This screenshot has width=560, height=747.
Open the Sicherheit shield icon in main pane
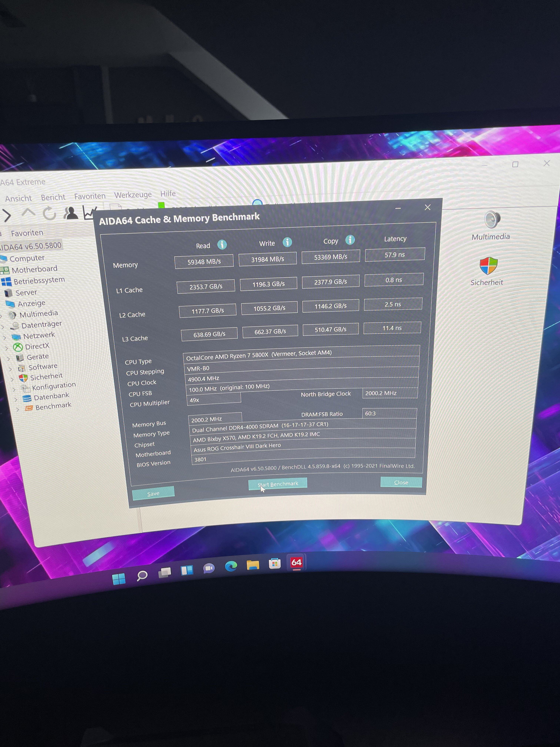pyautogui.click(x=489, y=265)
